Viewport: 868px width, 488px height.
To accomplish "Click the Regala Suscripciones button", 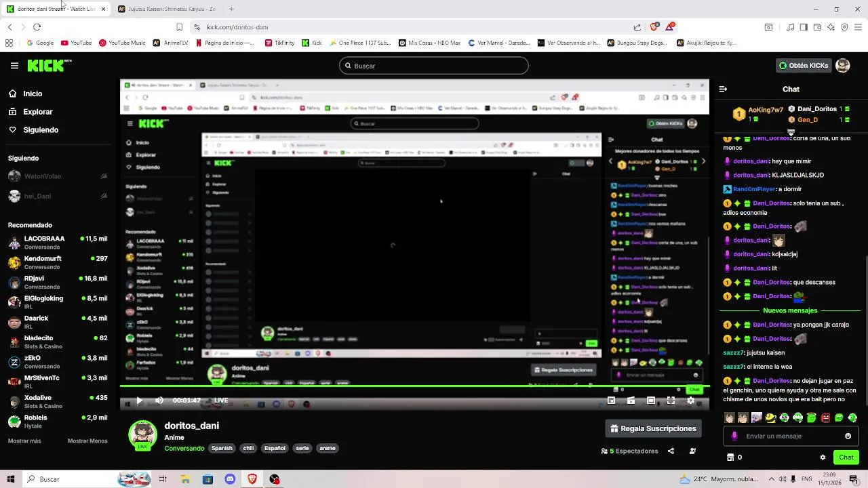I will click(x=653, y=428).
